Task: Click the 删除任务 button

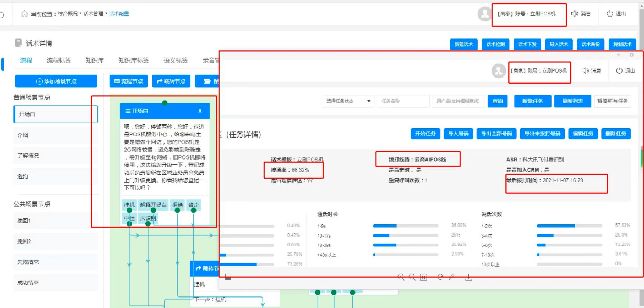Action: tap(616, 134)
